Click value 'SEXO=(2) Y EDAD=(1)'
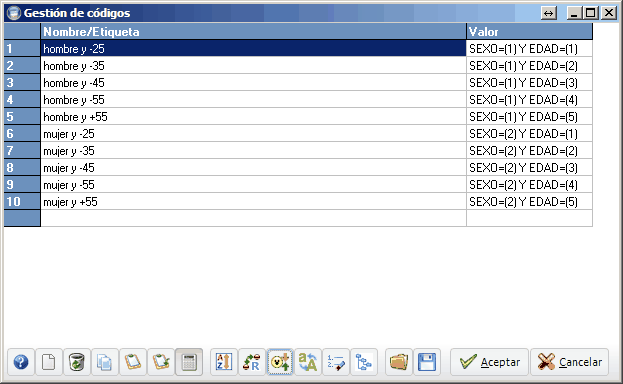Image resolution: width=623 pixels, height=384 pixels. 529,134
